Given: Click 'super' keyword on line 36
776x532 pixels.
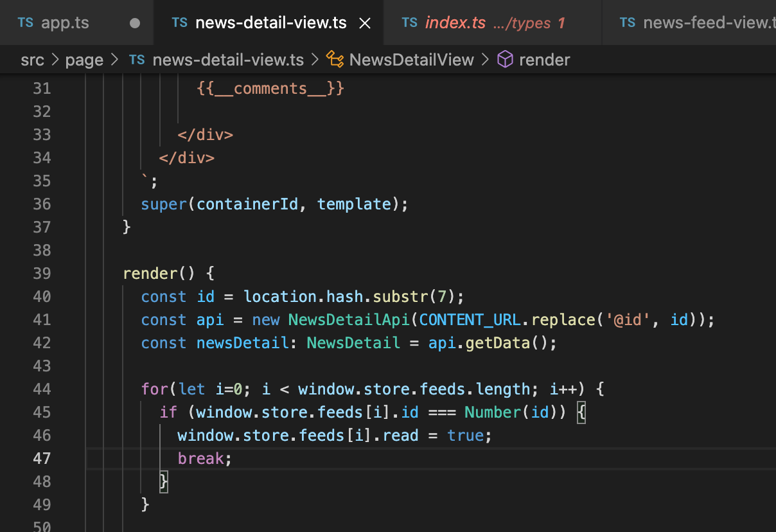Looking at the screenshot, I should tap(164, 204).
